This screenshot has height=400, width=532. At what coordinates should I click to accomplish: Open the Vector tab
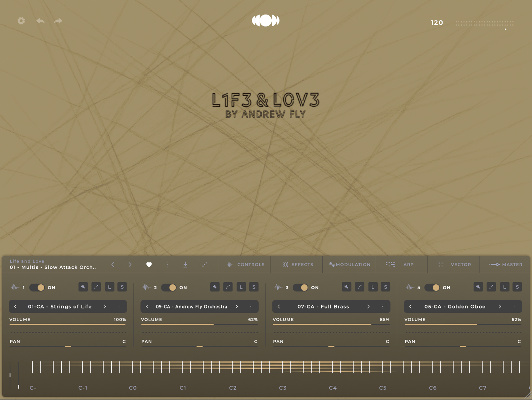454,265
